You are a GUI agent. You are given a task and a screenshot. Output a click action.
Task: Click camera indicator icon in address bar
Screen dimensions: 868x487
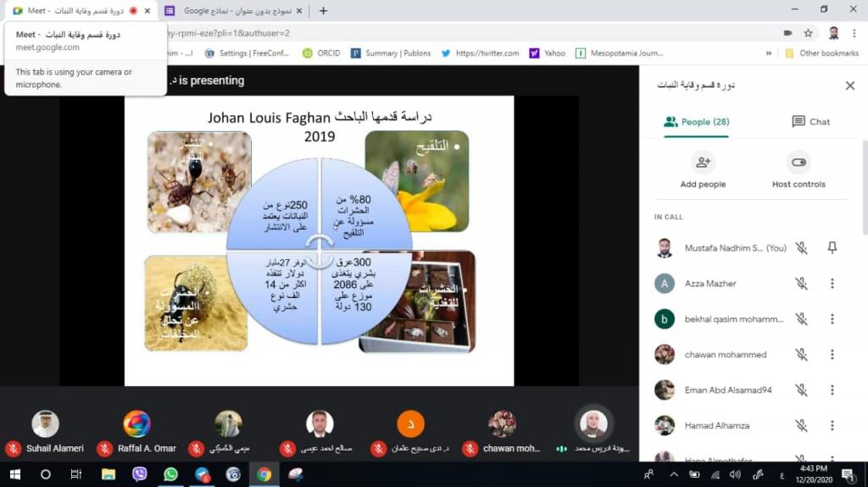(x=787, y=33)
